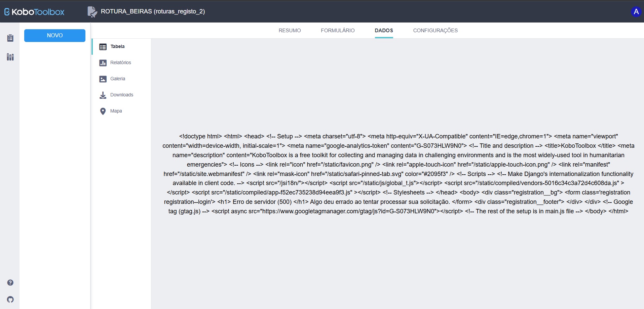Open the Projects list sidebar icon
Image resolution: width=644 pixels, height=309 pixels.
(10, 38)
